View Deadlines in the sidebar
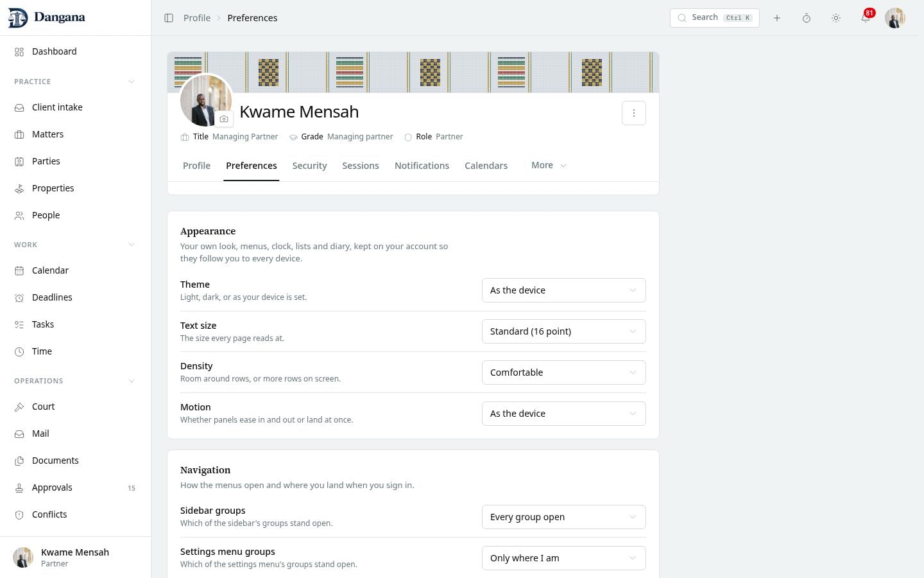 pos(76,297)
